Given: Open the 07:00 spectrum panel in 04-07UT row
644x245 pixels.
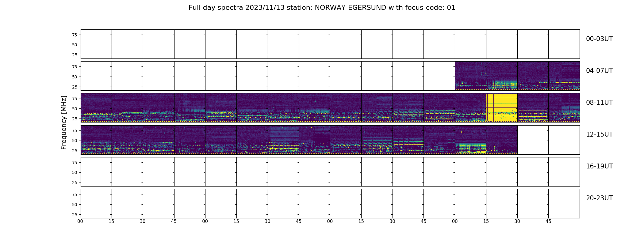Looking at the screenshot, I should [x=470, y=76].
